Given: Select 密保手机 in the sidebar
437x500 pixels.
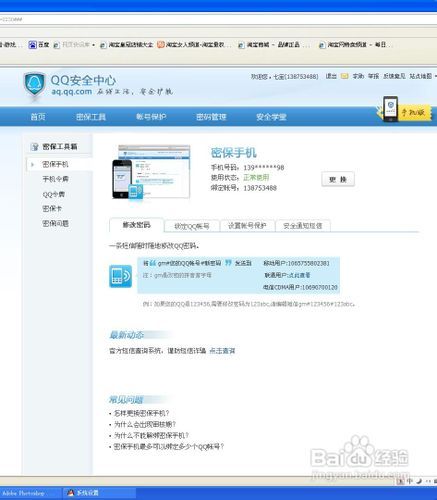Looking at the screenshot, I should pos(55,164).
